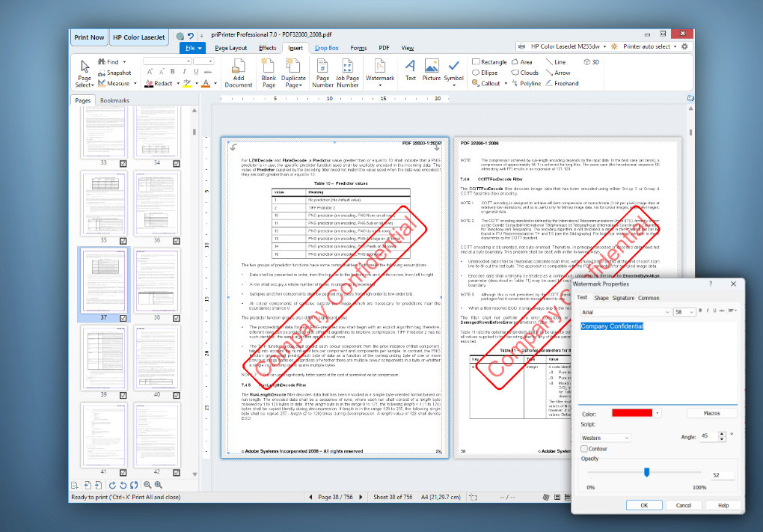Open the Shape tab in Watermark Properties
The width and height of the screenshot is (763, 532).
pos(601,298)
